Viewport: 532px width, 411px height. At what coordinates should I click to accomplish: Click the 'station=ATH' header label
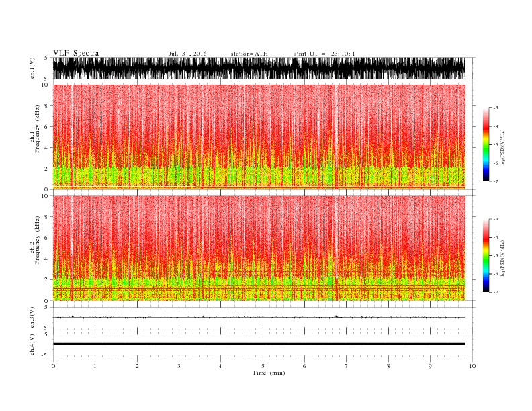(x=249, y=54)
